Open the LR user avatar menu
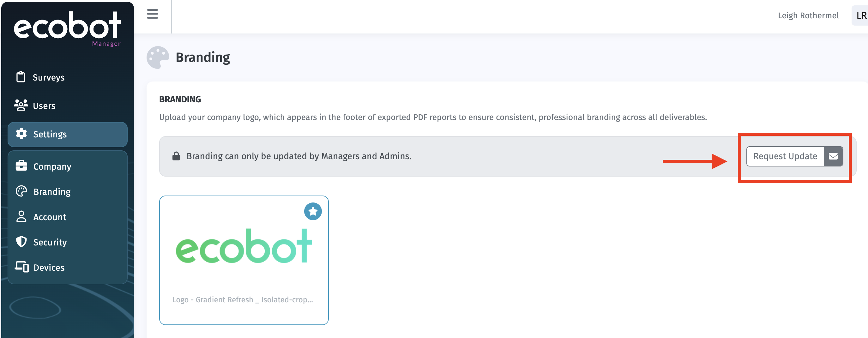Screen dimensions: 868x338 pyautogui.click(x=860, y=15)
